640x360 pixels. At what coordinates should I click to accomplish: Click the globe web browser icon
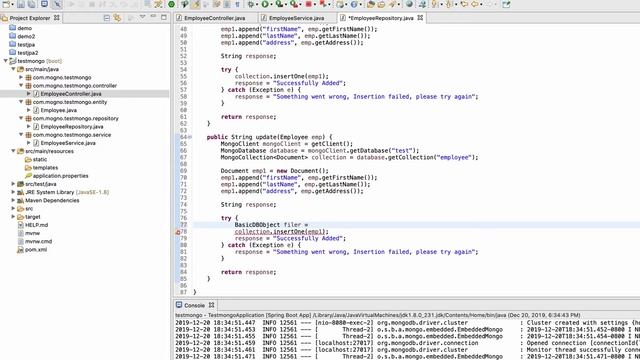pos(409,4)
